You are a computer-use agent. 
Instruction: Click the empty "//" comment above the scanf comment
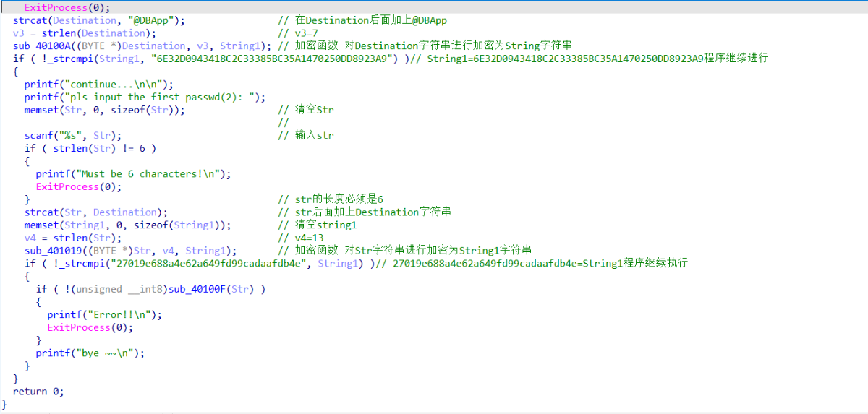click(284, 123)
